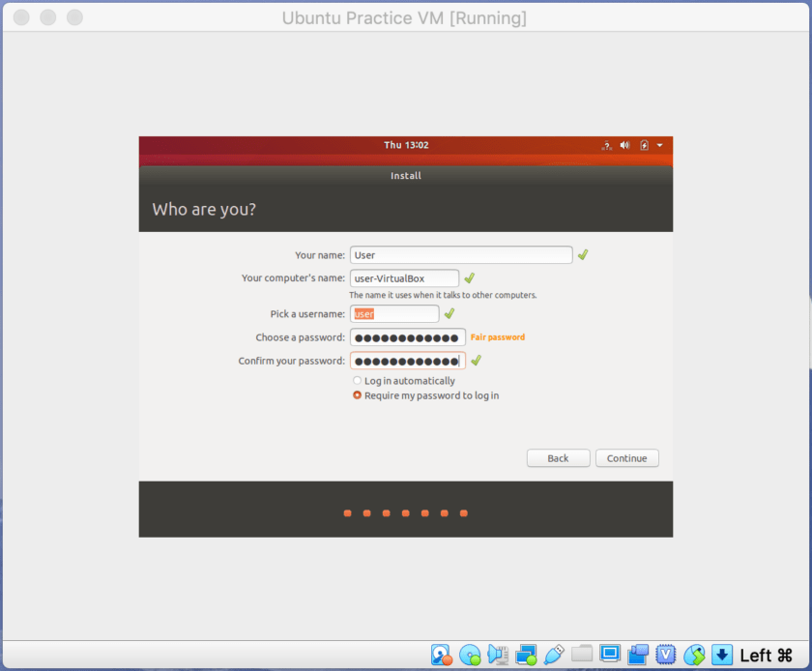812x671 pixels.
Task: Click the 'Choose a password' field
Action: 408,337
